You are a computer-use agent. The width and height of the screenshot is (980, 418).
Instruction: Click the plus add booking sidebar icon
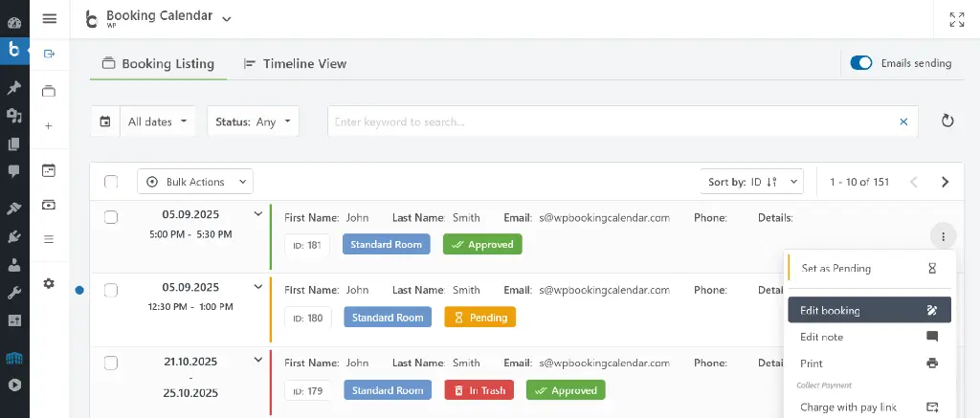(49, 125)
